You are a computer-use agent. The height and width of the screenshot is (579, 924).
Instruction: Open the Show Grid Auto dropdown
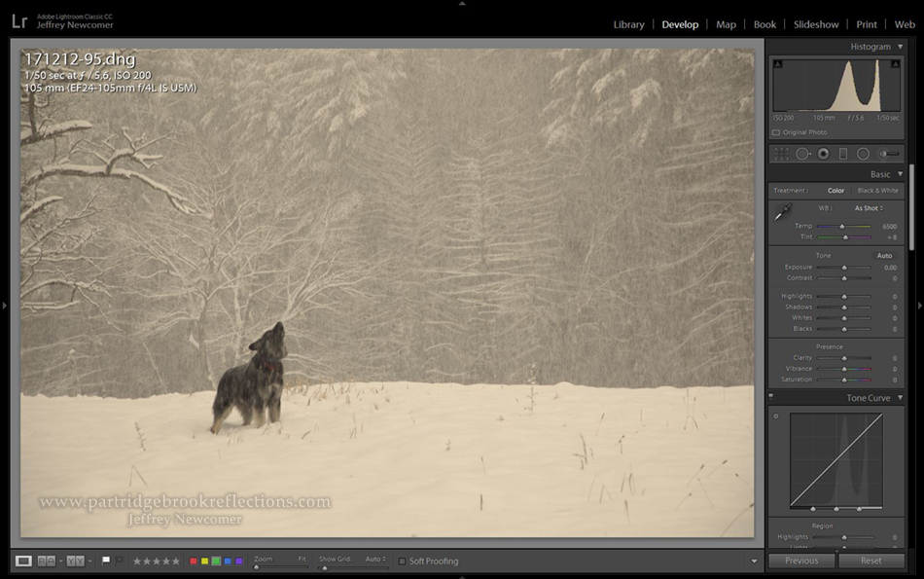point(375,559)
